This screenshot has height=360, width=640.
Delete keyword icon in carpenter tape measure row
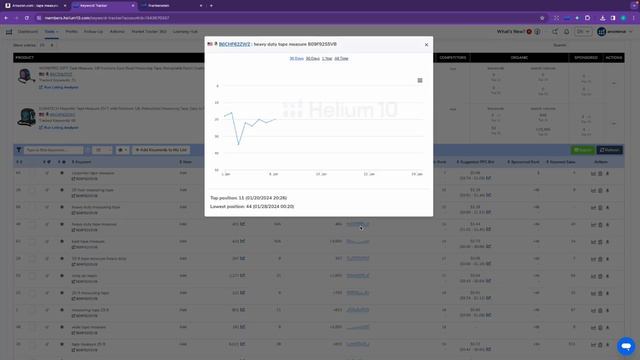(x=600, y=174)
